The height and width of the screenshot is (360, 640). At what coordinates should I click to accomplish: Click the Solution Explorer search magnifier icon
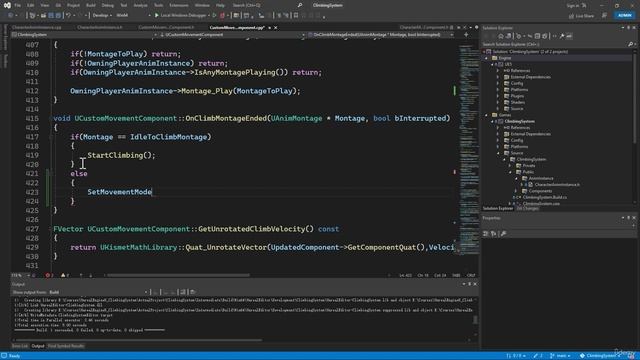(630, 44)
